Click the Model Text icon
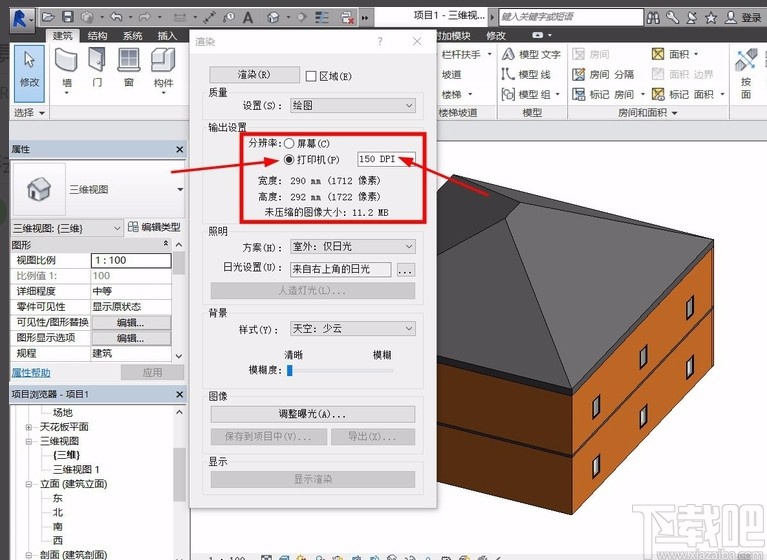The width and height of the screenshot is (767, 560). 509,54
